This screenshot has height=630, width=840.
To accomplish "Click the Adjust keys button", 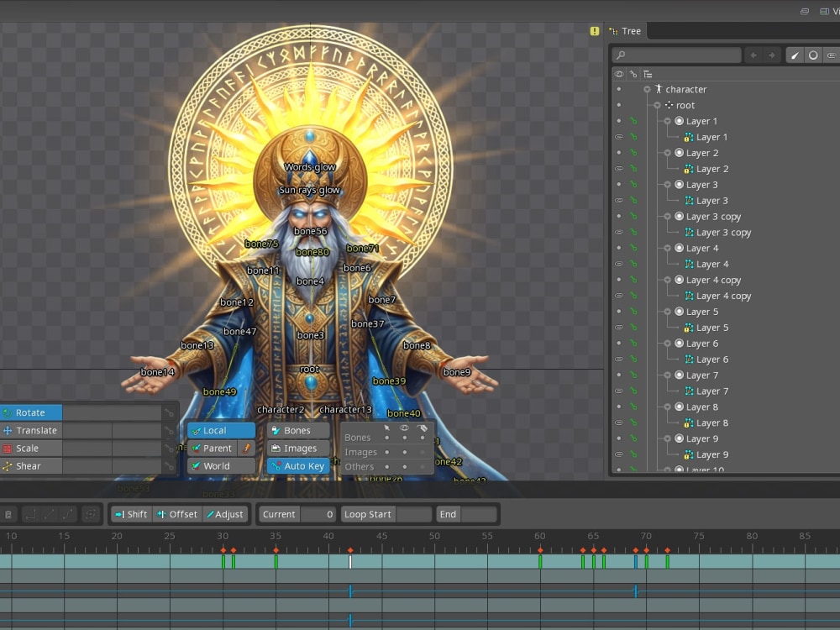I will [225, 514].
